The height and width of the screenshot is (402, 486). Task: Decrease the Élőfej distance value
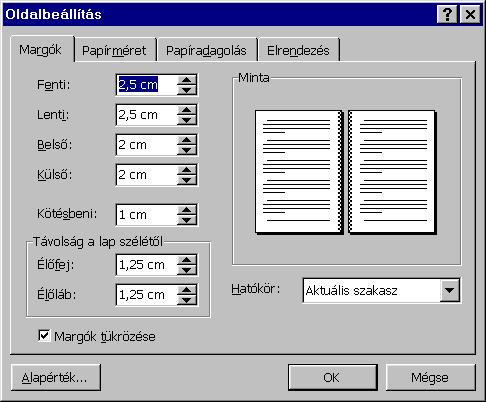pos(187,270)
